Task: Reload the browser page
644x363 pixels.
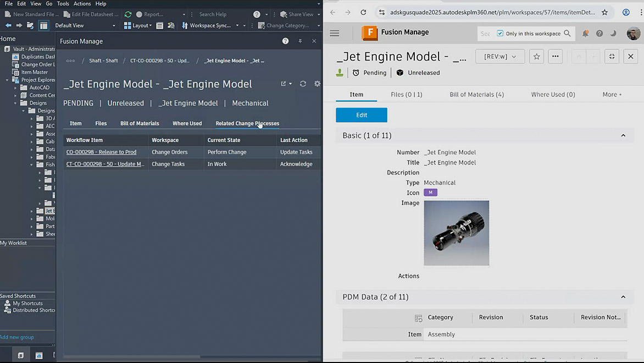Action: point(363,12)
